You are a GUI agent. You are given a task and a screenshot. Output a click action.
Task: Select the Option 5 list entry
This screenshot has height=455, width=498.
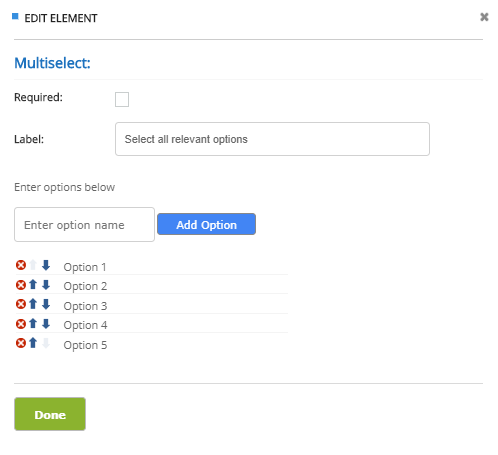85,345
